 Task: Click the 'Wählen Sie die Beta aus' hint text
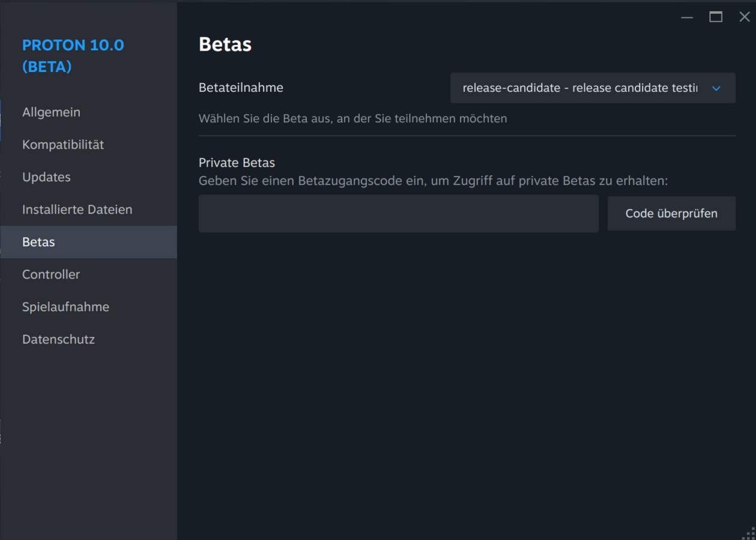click(353, 118)
